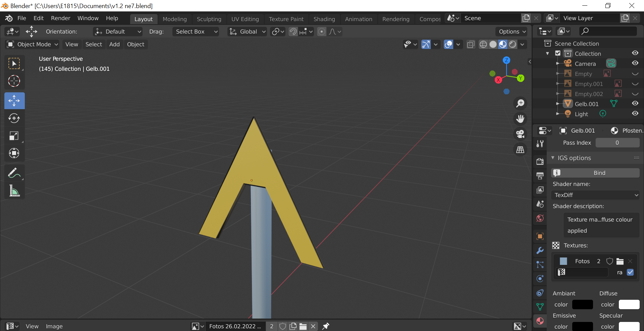Toggle the camera view button
Image resolution: width=644 pixels, height=331 pixels.
(520, 134)
